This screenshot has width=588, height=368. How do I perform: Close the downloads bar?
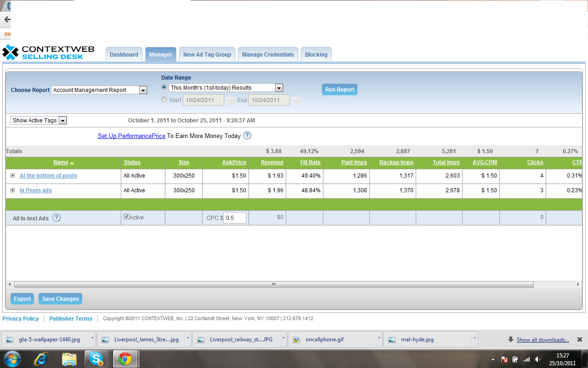point(580,340)
